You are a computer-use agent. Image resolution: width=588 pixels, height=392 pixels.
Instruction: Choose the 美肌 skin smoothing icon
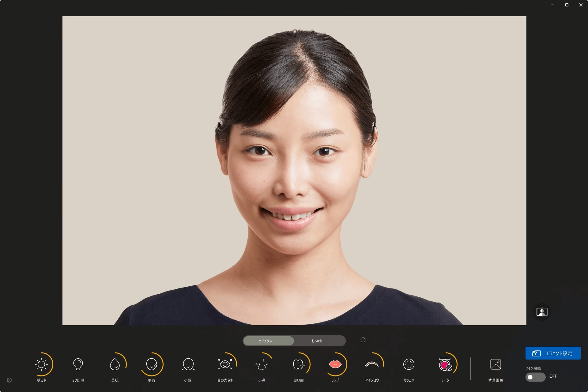pos(115,364)
